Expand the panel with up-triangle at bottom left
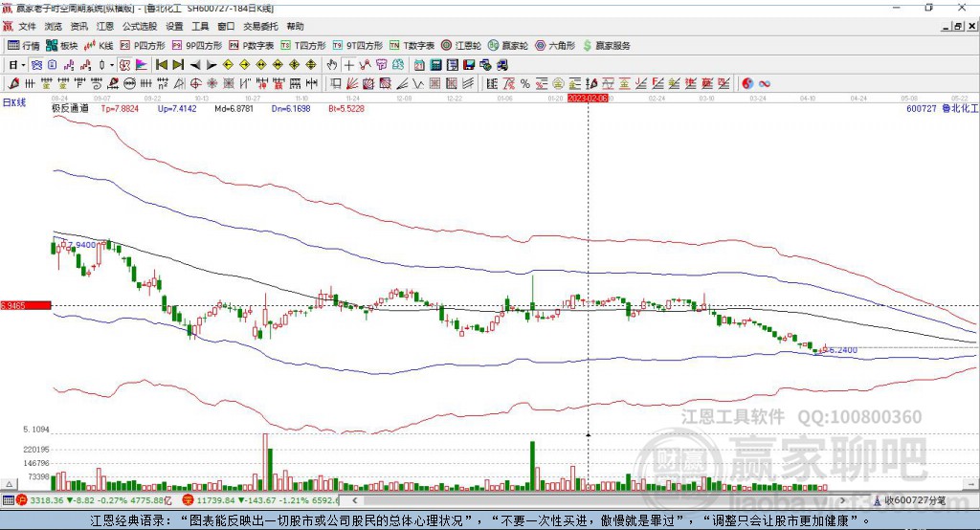The width and height of the screenshot is (980, 530). (9, 484)
